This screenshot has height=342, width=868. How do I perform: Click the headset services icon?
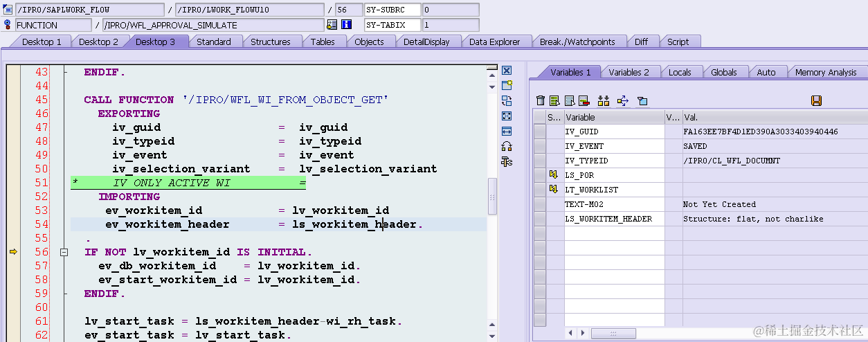click(506, 146)
